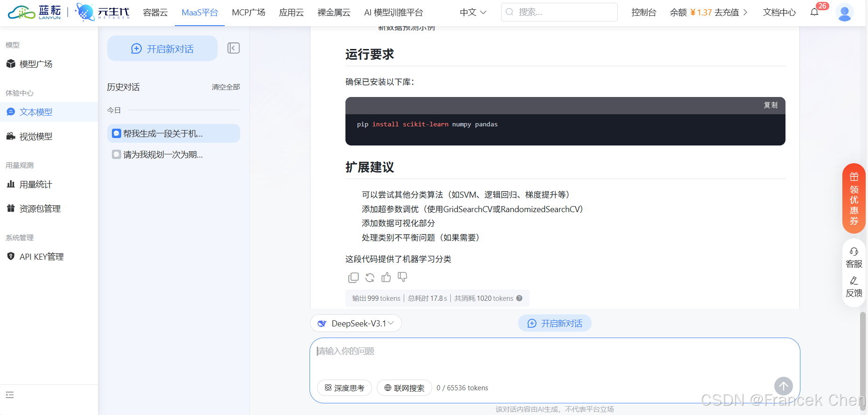The image size is (868, 415).
Task: Focus the top 搜索 search field
Action: pyautogui.click(x=559, y=12)
